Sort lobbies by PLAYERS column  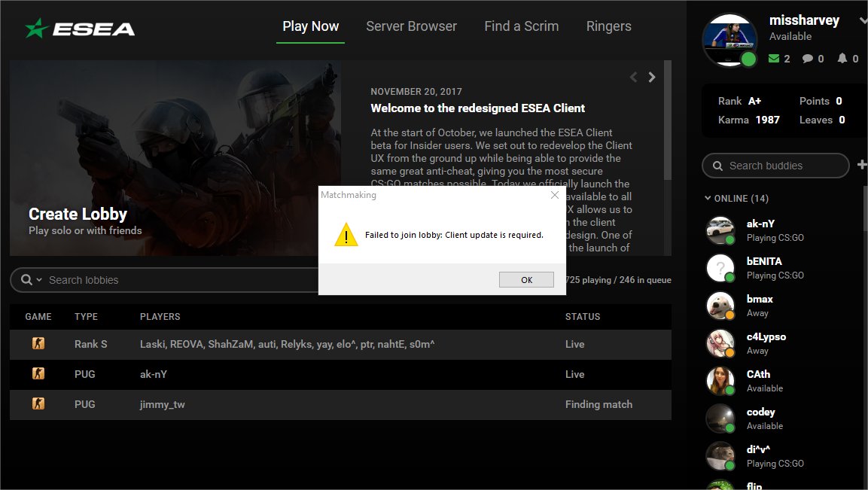160,317
